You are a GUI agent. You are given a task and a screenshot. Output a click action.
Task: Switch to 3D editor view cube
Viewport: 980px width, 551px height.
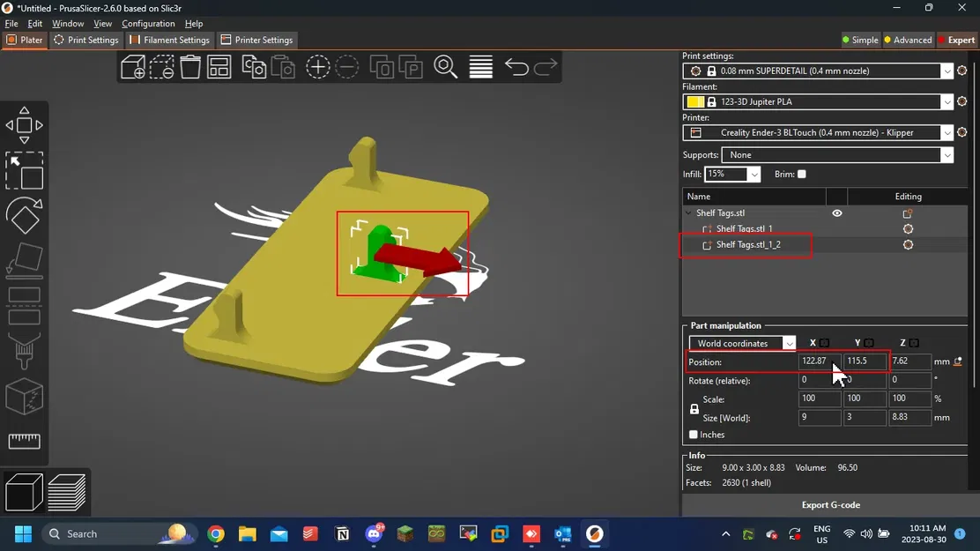coord(24,492)
